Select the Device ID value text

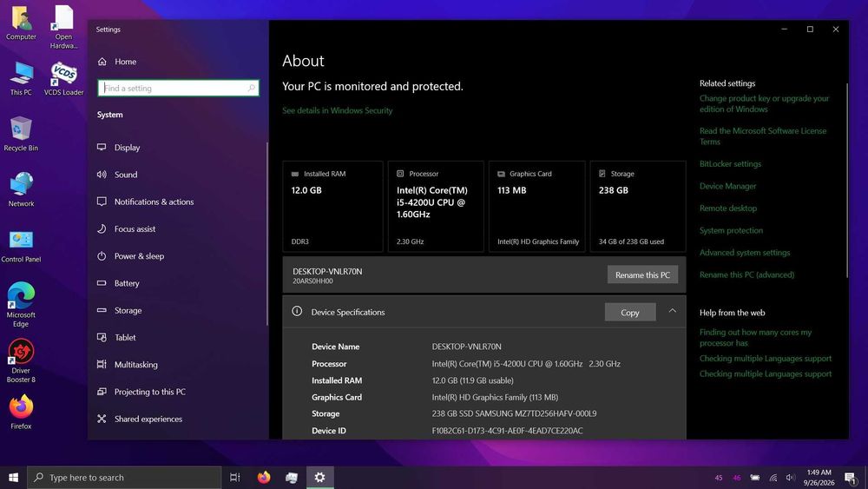click(507, 431)
